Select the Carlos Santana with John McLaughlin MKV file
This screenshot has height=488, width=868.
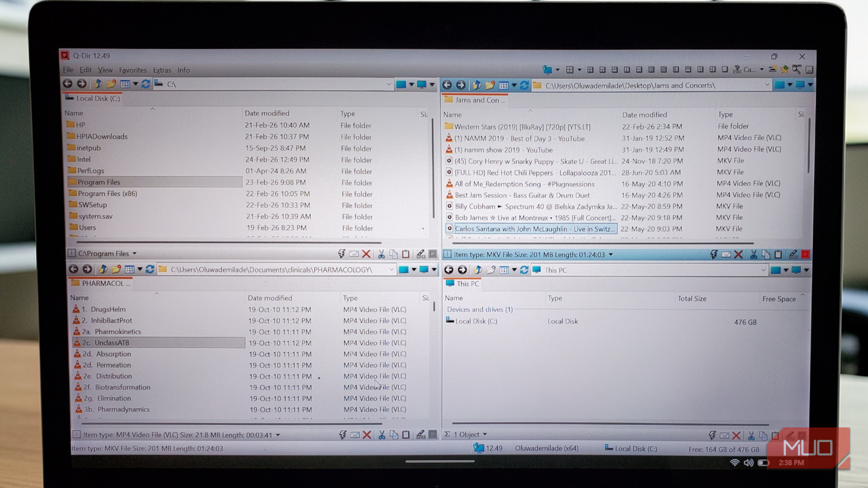point(532,229)
